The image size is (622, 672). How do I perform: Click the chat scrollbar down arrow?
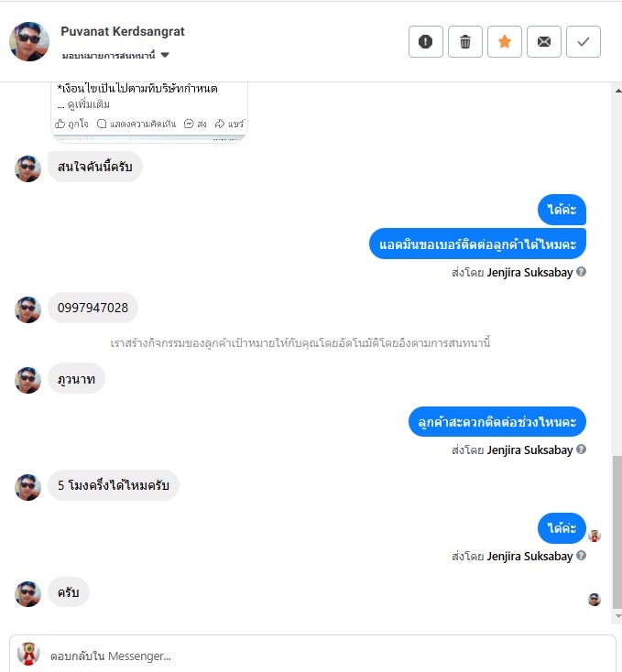tap(617, 616)
